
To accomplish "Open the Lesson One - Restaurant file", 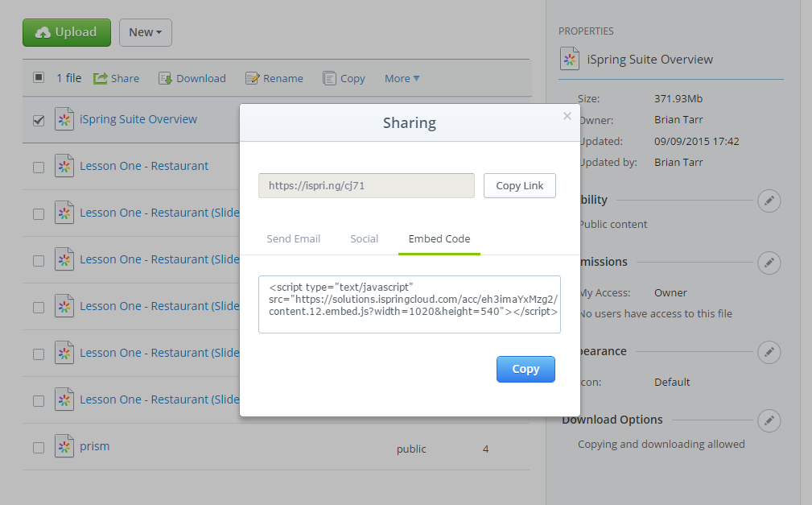I will (144, 166).
